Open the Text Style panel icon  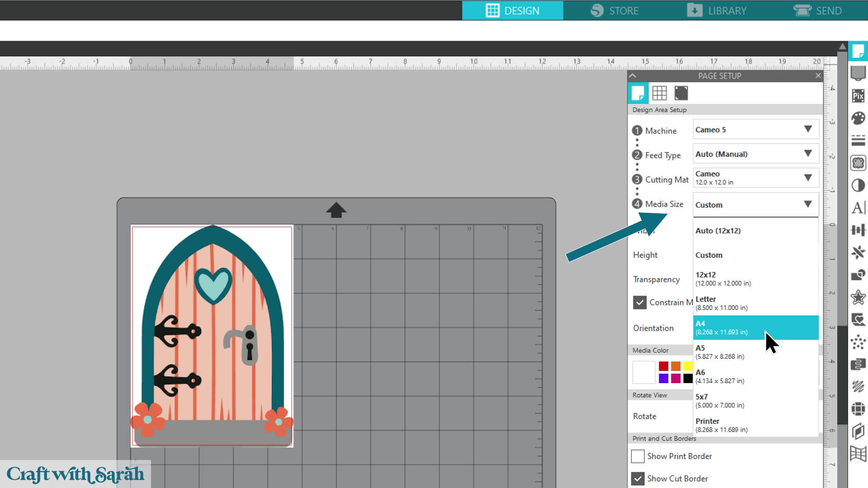858,207
